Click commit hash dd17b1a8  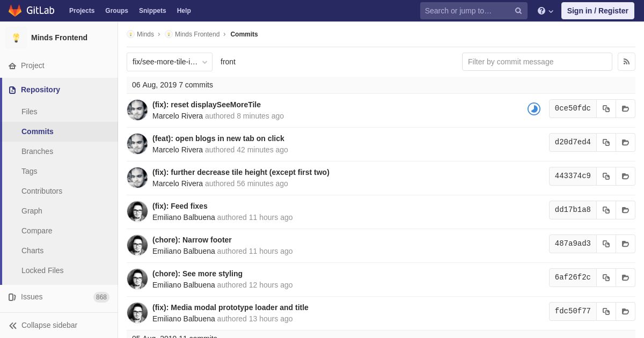tap(573, 210)
